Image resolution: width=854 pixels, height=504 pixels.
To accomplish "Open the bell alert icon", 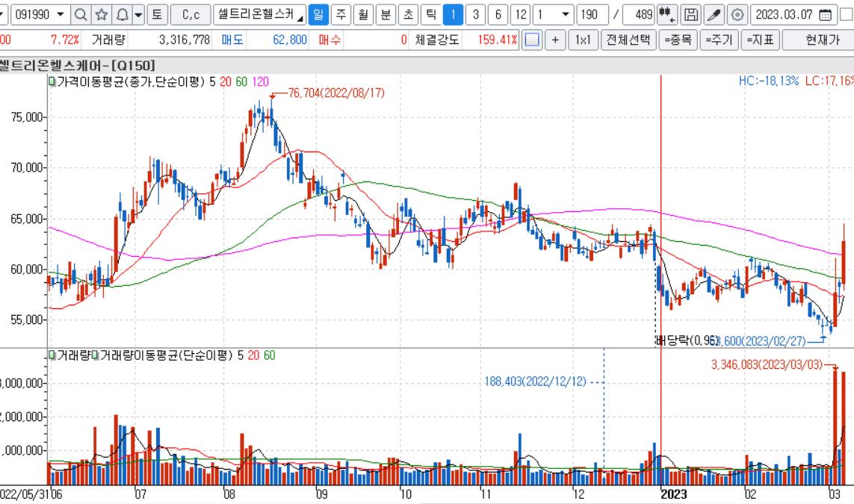I will click(123, 15).
